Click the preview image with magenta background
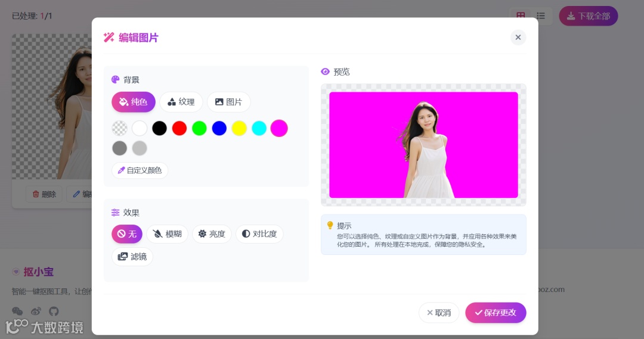 [423, 145]
